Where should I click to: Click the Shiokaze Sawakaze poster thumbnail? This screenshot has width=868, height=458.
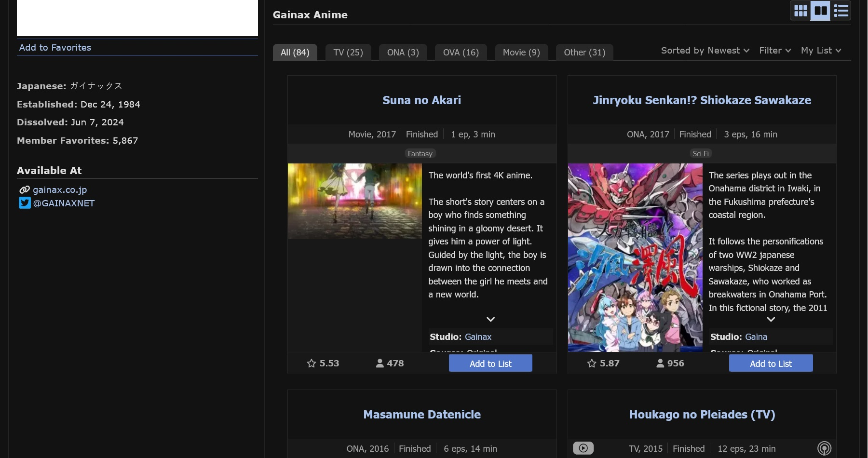[x=635, y=257]
